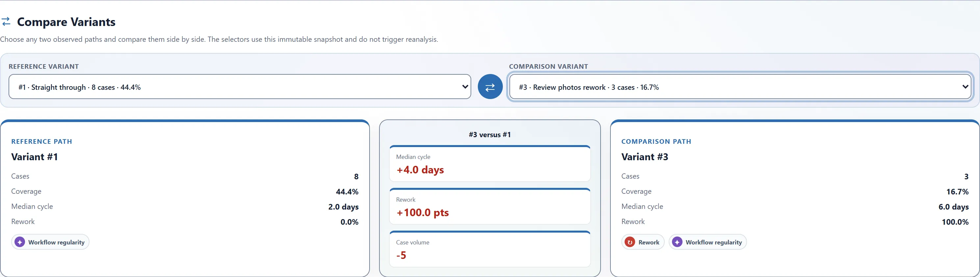The width and height of the screenshot is (980, 277).
Task: Click the 'Compare Variants' title text
Action: click(x=66, y=22)
